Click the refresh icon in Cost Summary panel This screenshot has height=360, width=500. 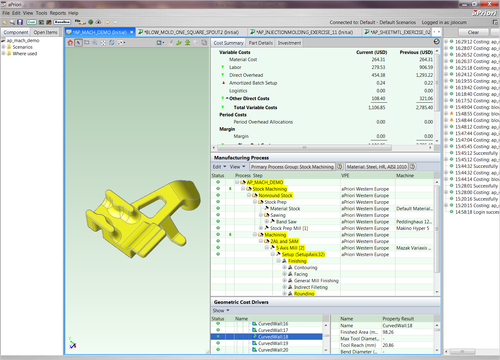[x=437, y=42]
